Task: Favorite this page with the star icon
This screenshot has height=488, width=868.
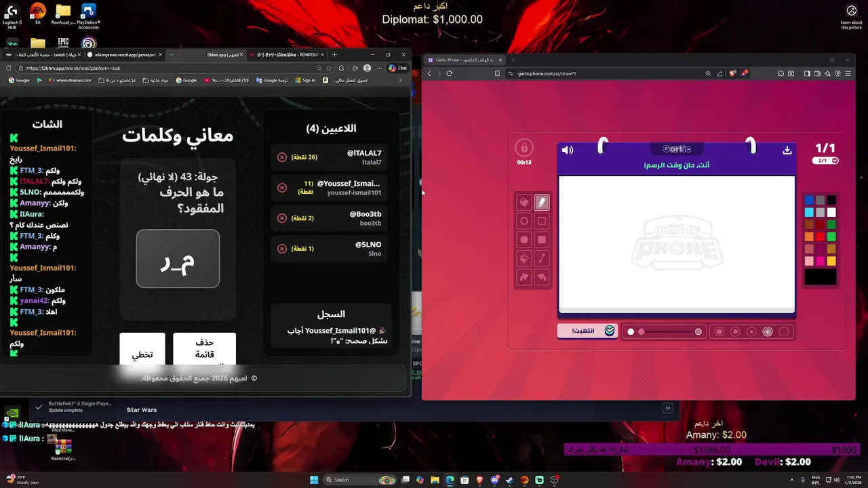Action: [329, 68]
